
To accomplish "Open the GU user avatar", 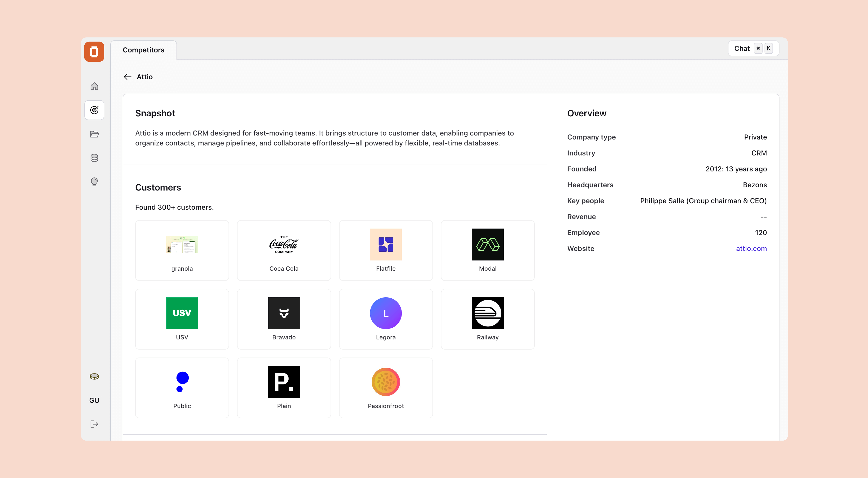I will (94, 400).
